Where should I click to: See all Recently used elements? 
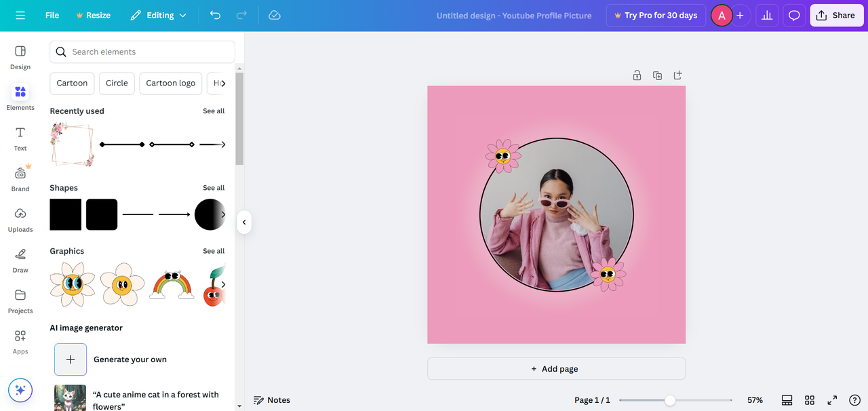click(214, 111)
